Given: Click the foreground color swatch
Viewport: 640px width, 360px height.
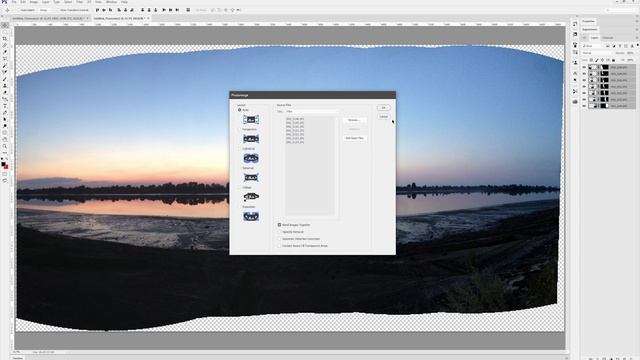Looking at the screenshot, I should pyautogui.click(x=3, y=164).
